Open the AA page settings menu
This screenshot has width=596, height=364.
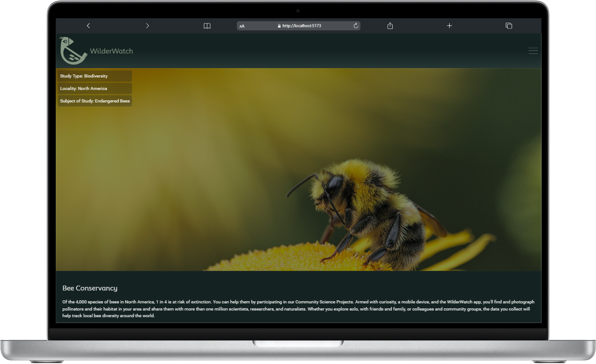242,26
